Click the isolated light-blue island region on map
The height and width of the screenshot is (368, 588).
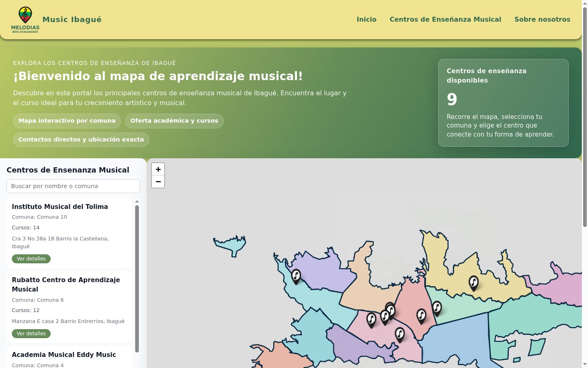point(230,245)
